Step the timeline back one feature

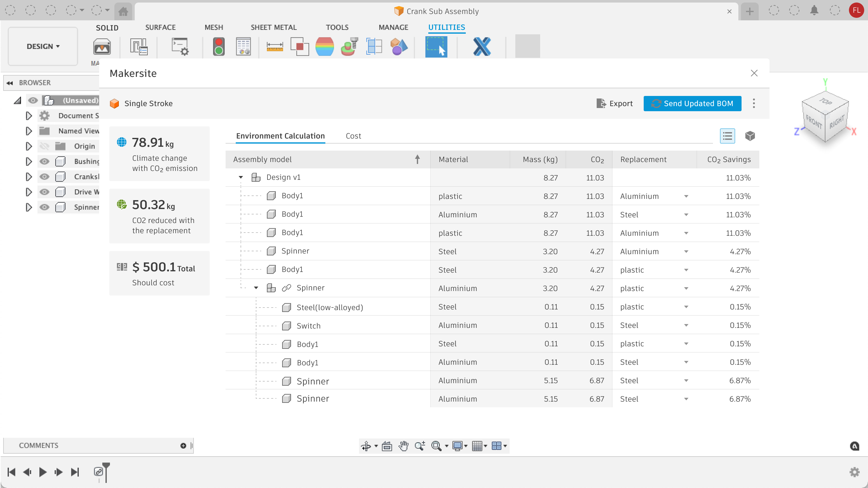coord(27,472)
